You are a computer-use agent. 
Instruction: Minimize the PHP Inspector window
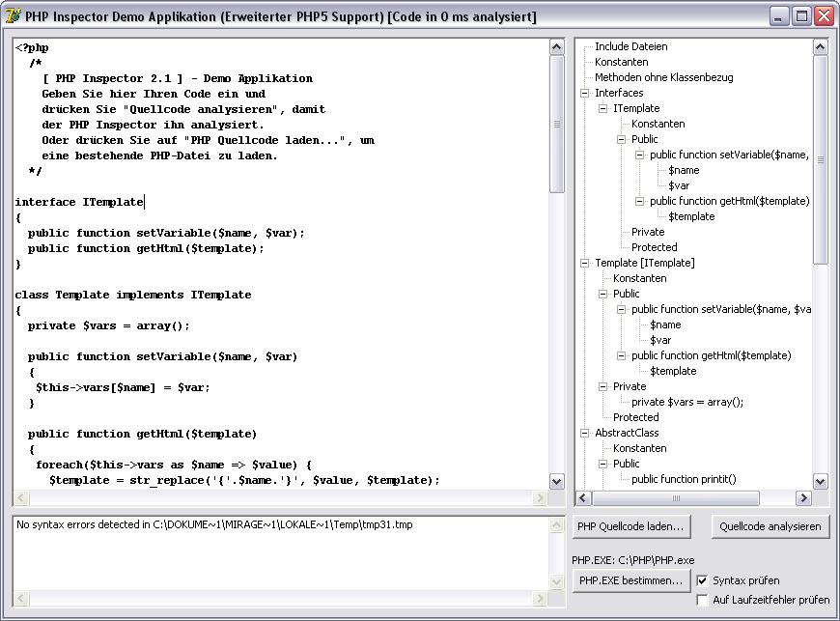coord(778,16)
